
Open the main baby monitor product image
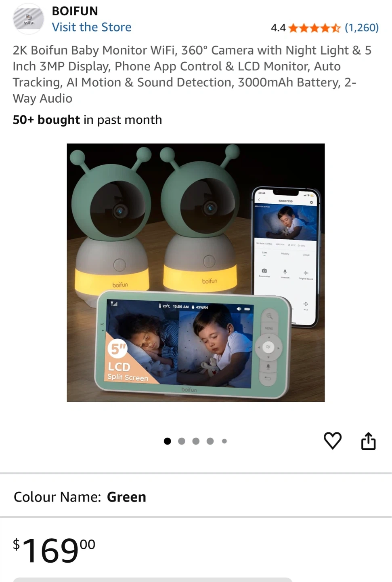pyautogui.click(x=196, y=273)
